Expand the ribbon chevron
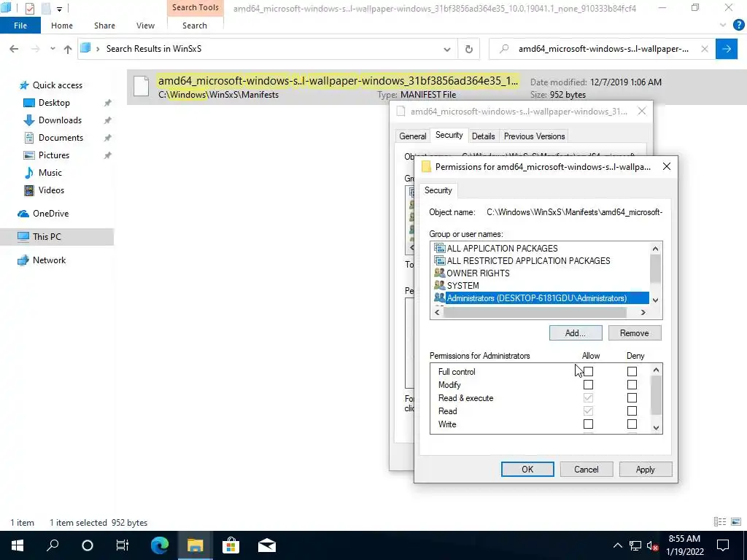747x560 pixels. [723, 26]
